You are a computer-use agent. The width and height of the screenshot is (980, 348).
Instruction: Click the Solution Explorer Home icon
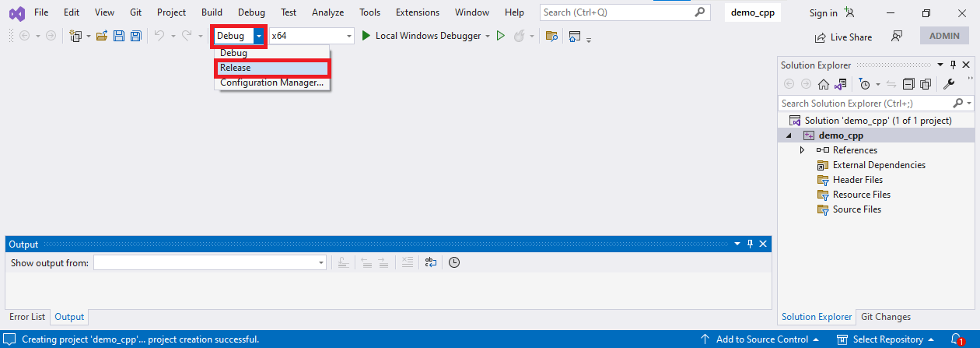click(823, 84)
